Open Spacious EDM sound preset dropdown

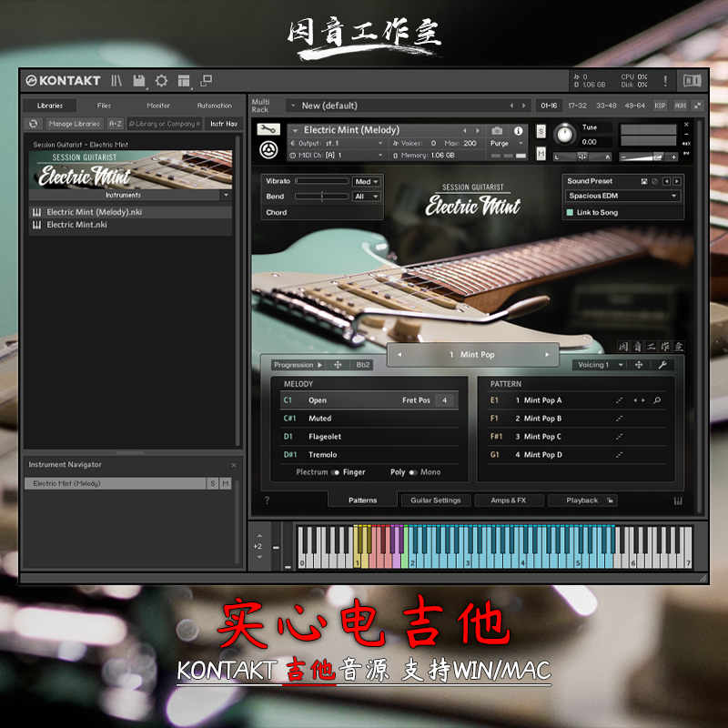click(x=622, y=196)
